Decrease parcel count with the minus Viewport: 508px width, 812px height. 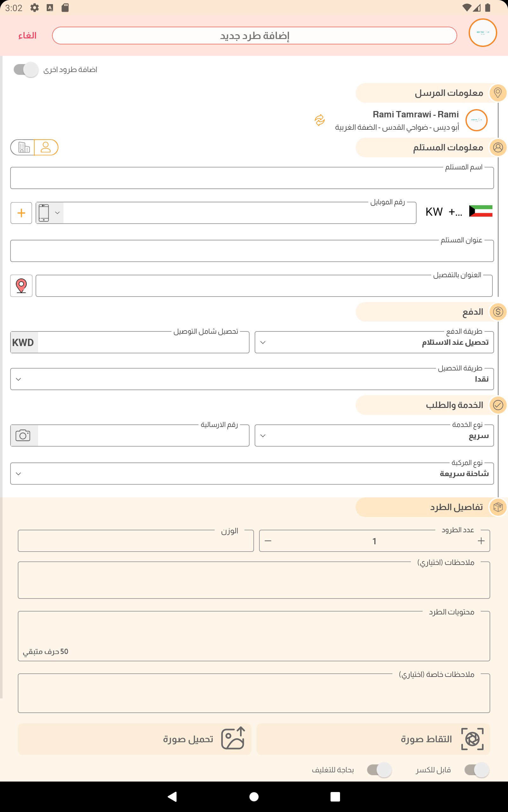[x=268, y=540]
